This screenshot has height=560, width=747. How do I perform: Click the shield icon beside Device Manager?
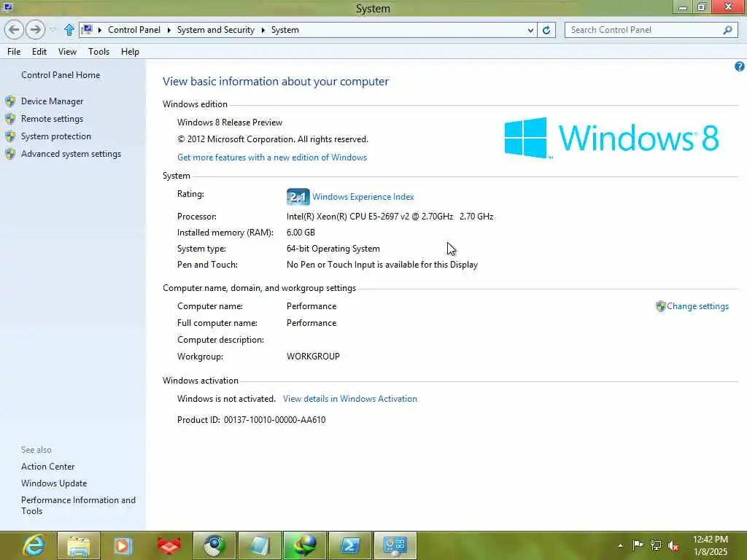10,101
